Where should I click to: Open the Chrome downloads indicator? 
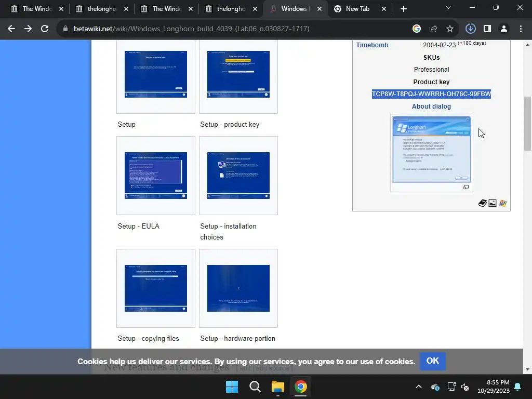[471, 29]
